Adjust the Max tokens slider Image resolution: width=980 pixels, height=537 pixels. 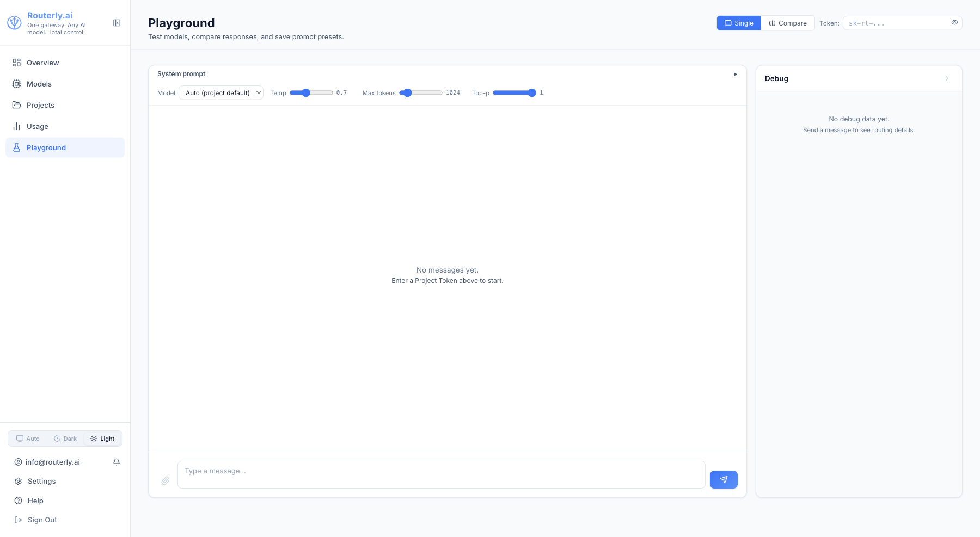(421, 93)
